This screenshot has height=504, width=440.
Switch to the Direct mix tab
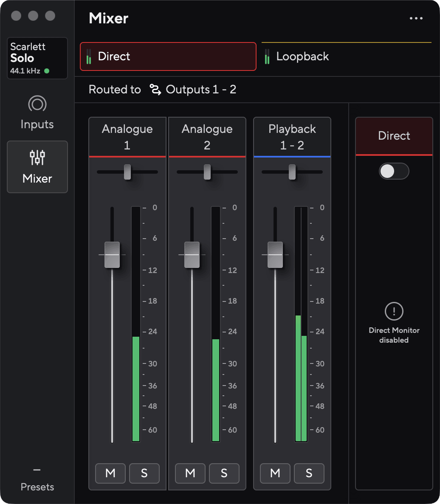pyautogui.click(x=168, y=56)
